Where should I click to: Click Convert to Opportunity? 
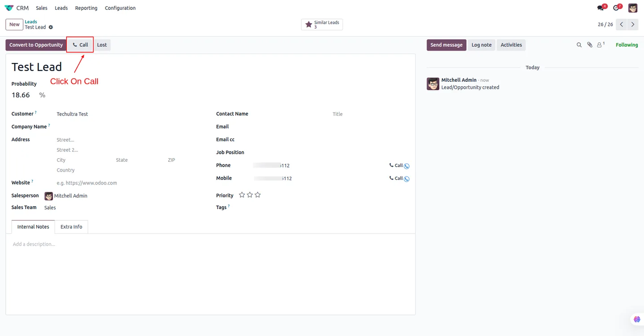pyautogui.click(x=36, y=45)
